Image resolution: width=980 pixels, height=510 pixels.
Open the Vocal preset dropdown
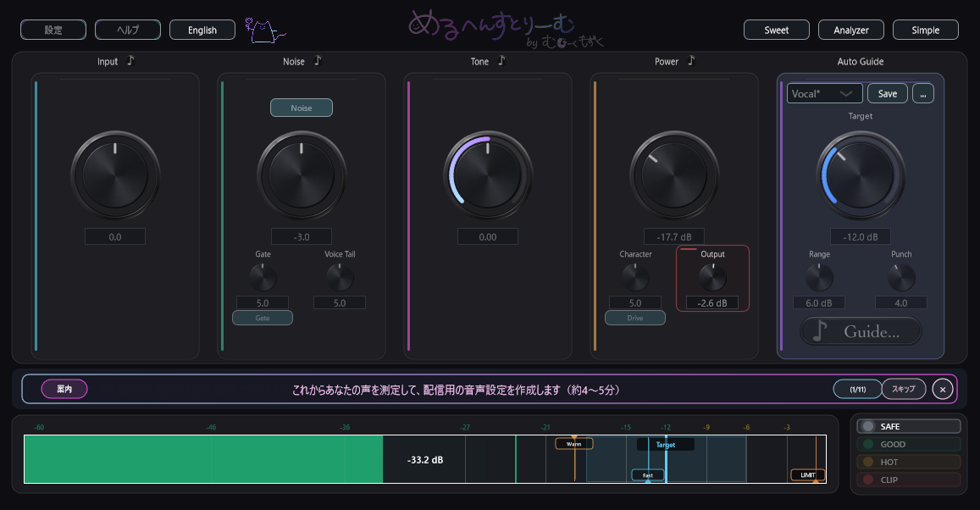pyautogui.click(x=824, y=94)
